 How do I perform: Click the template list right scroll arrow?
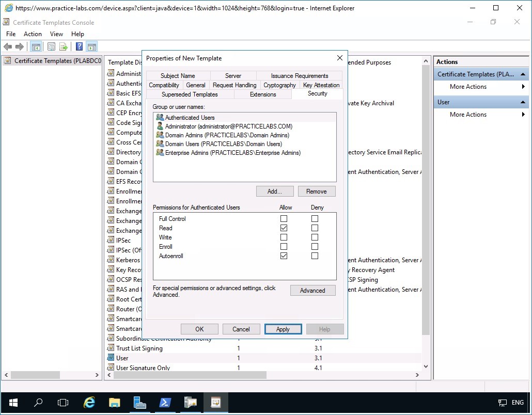[417, 375]
